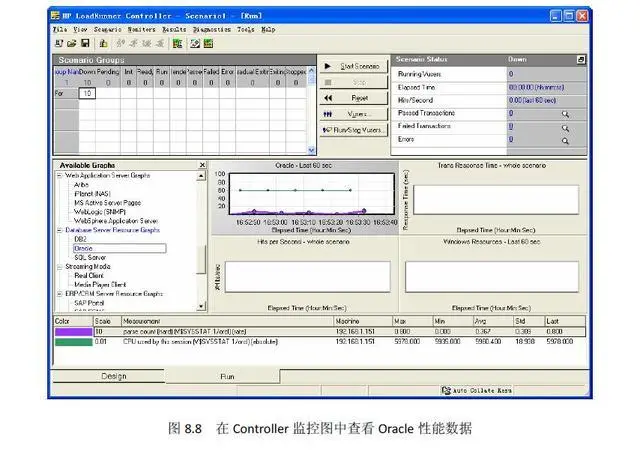Screen dimensions: 640x451
Task: Select Media Player Client graph item
Action: click(x=100, y=284)
